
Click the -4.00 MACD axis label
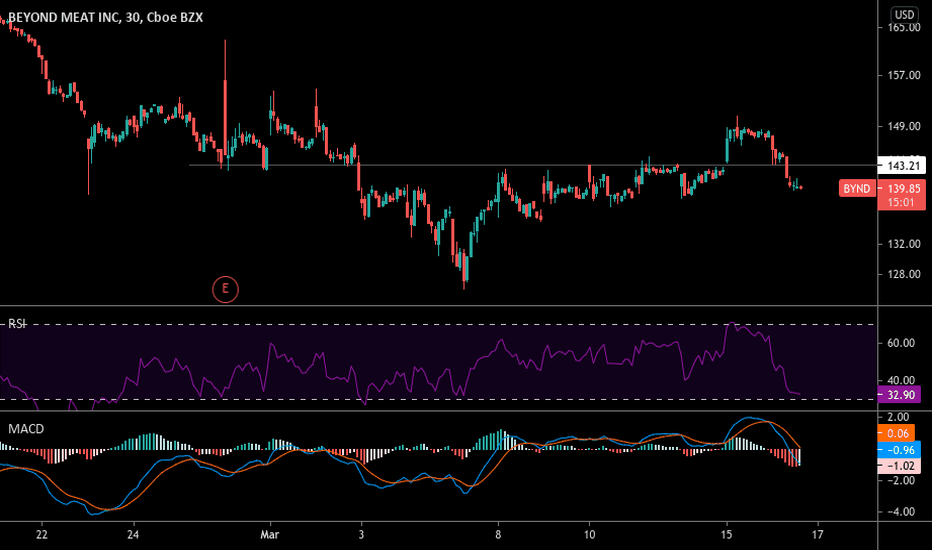[x=900, y=511]
